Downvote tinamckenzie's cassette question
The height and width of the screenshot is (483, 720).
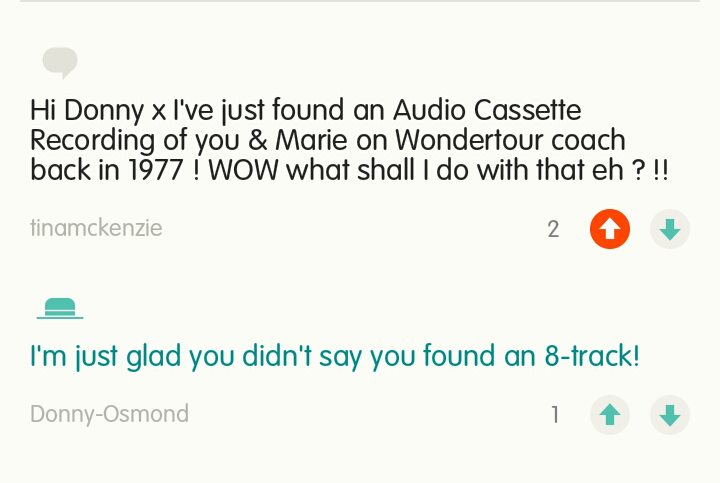coord(670,230)
